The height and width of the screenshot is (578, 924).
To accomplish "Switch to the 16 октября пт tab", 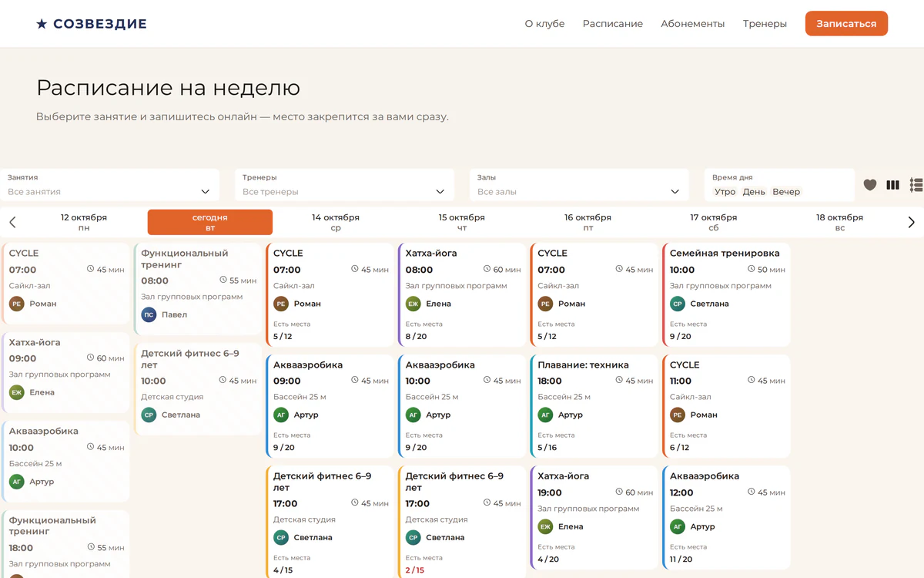I will (588, 222).
